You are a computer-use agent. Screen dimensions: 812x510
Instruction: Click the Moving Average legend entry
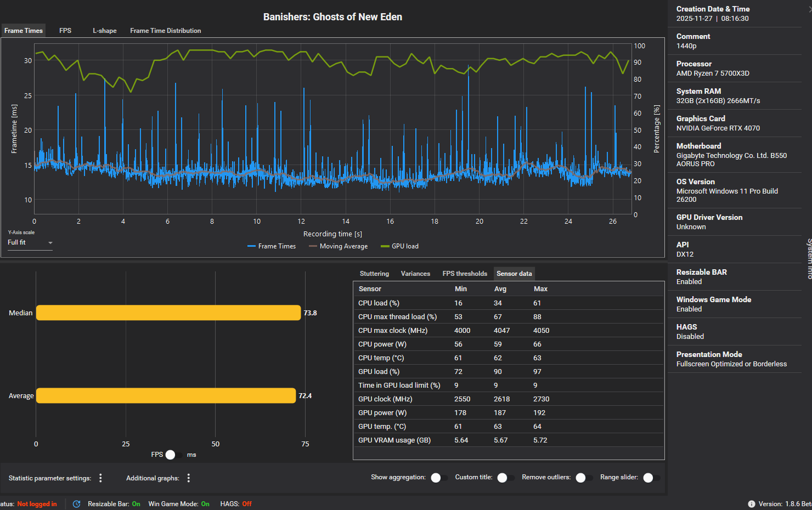pyautogui.click(x=338, y=246)
